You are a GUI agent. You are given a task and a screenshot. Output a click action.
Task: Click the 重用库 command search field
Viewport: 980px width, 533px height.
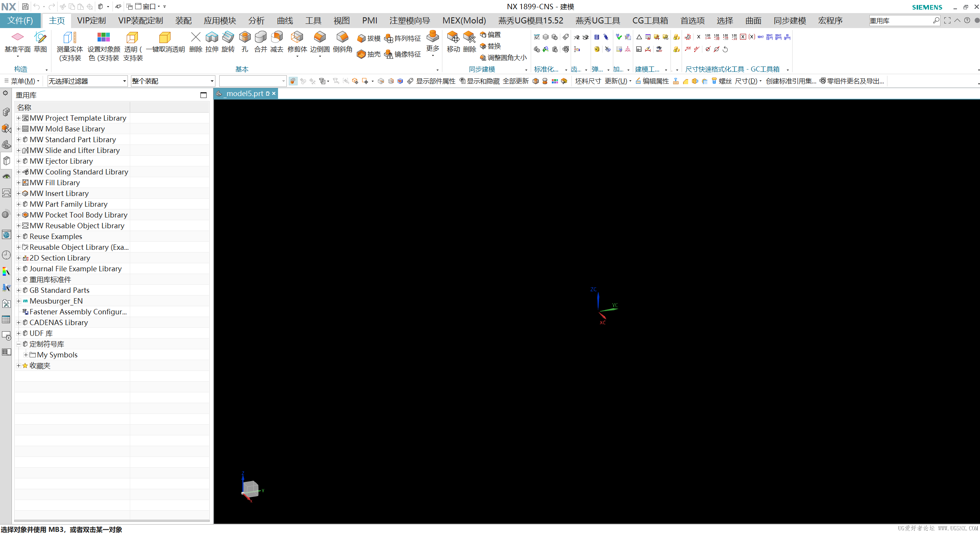coord(900,20)
